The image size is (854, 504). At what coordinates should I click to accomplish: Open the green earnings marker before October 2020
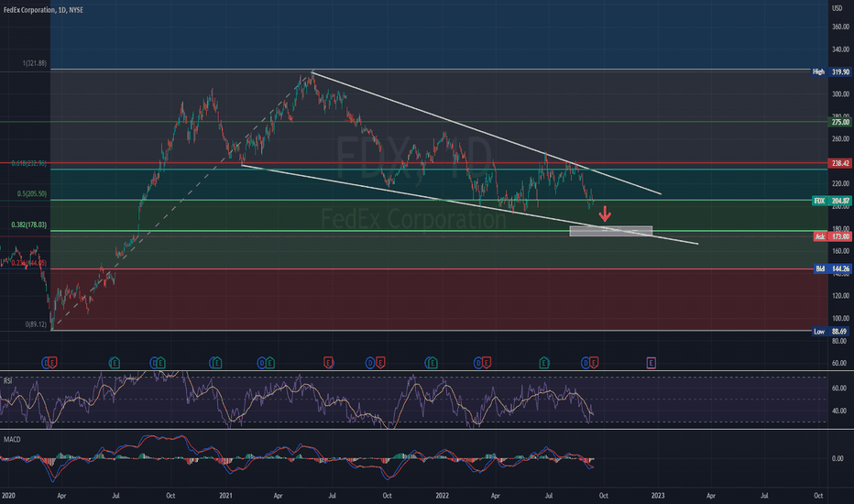pyautogui.click(x=160, y=362)
